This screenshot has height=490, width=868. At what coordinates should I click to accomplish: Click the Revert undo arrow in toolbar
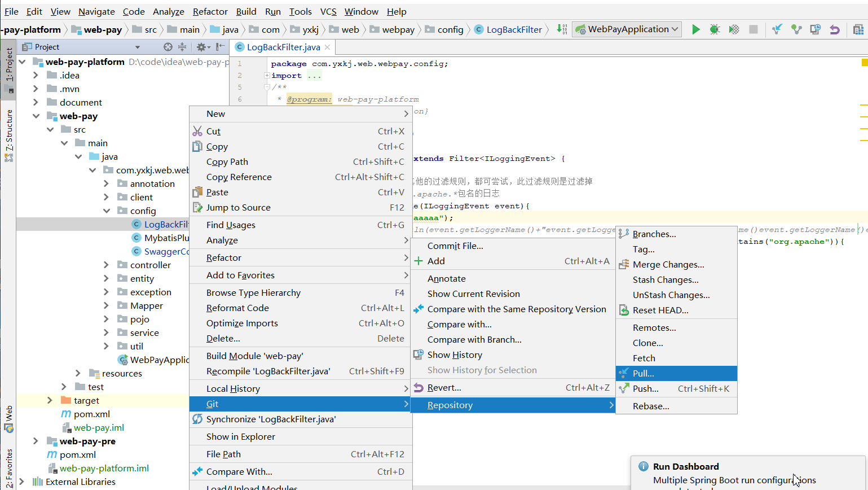point(835,29)
